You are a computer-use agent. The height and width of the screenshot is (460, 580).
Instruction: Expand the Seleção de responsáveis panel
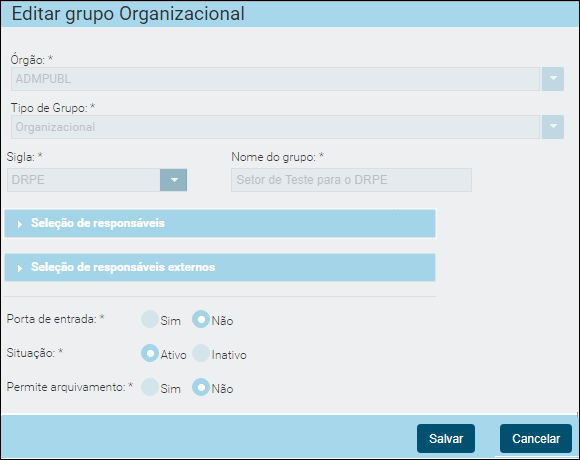220,223
